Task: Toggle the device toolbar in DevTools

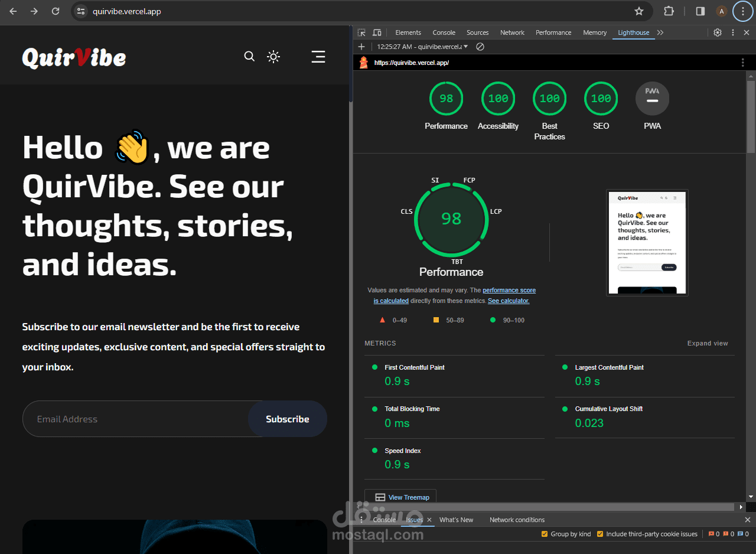Action: click(377, 32)
